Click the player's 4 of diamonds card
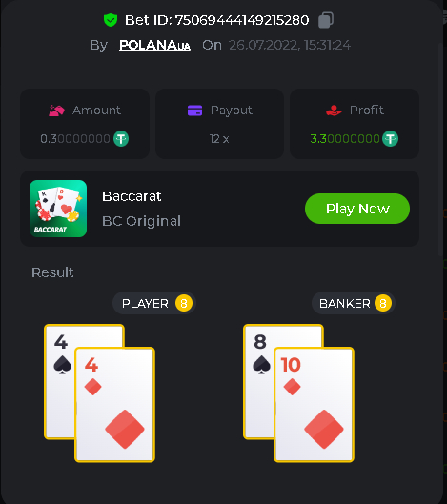 (x=114, y=405)
